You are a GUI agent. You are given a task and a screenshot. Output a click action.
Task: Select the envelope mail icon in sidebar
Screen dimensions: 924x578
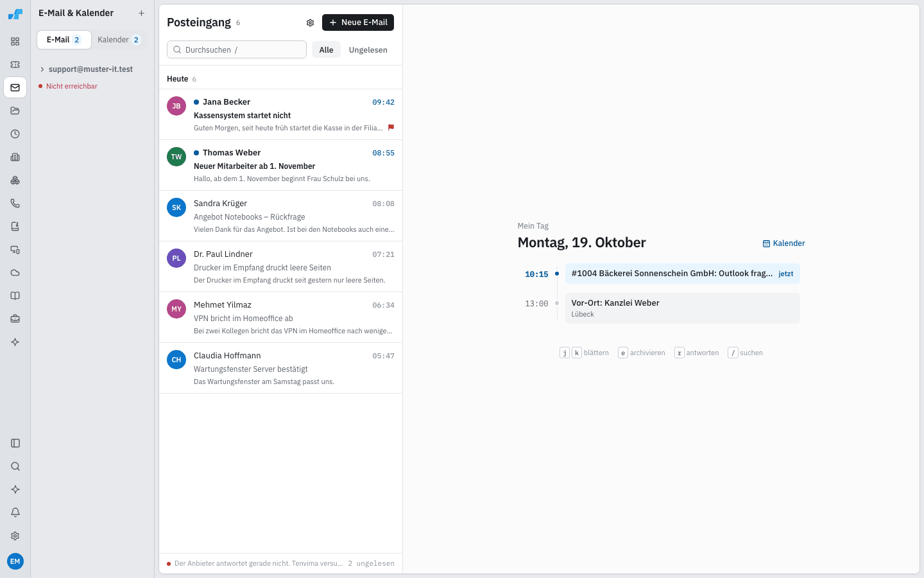tap(15, 88)
